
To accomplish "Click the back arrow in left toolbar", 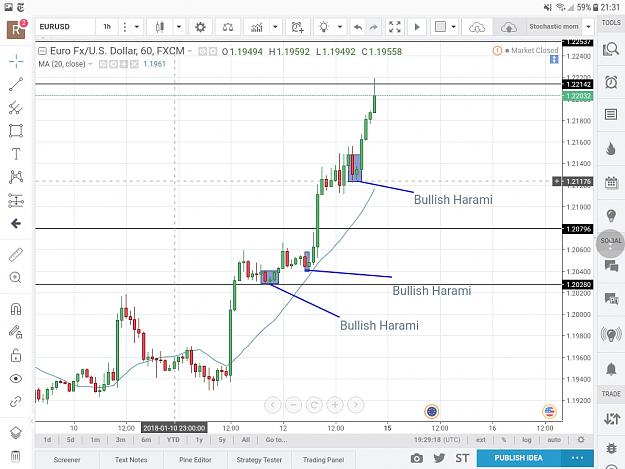I will tap(16, 224).
